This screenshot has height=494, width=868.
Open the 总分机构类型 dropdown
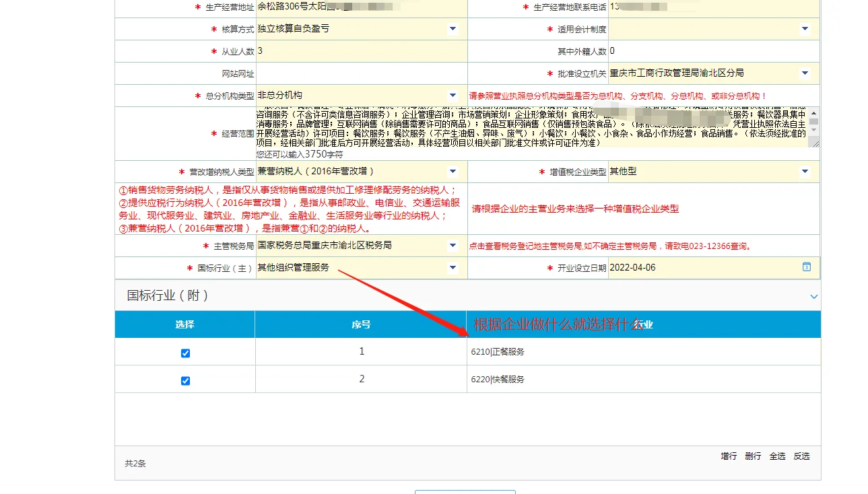point(453,96)
